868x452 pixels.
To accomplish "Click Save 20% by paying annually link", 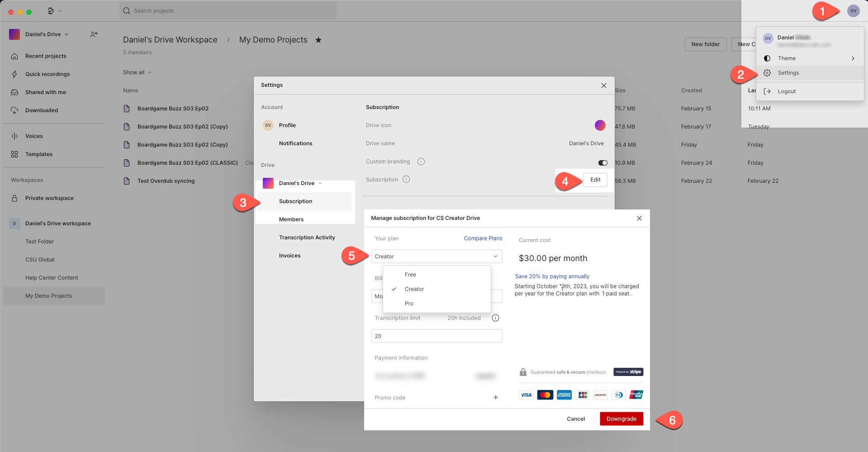I will 552,276.
